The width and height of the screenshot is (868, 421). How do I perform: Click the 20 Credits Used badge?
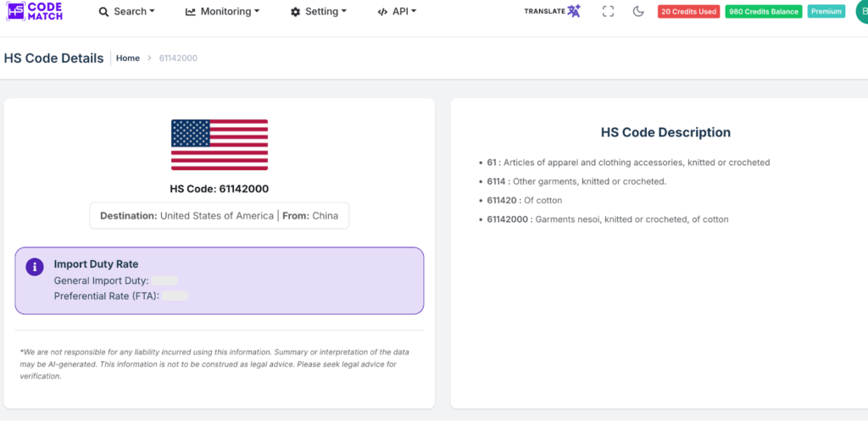pyautogui.click(x=688, y=12)
